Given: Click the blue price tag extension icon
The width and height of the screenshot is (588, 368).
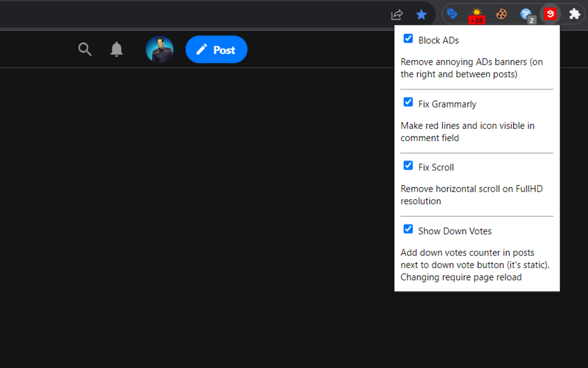Looking at the screenshot, I should pos(452,14).
